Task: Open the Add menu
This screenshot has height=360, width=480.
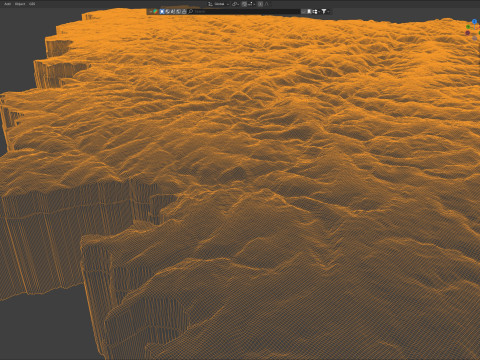Action: coord(7,4)
